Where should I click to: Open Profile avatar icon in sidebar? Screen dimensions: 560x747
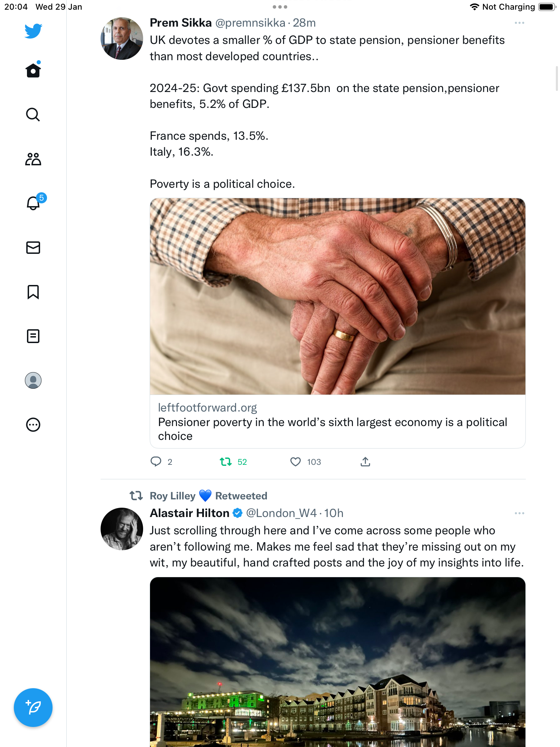[33, 380]
